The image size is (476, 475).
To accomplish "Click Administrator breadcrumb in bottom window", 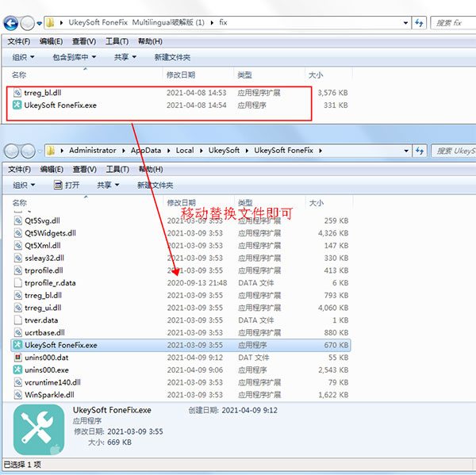I will pos(93,150).
